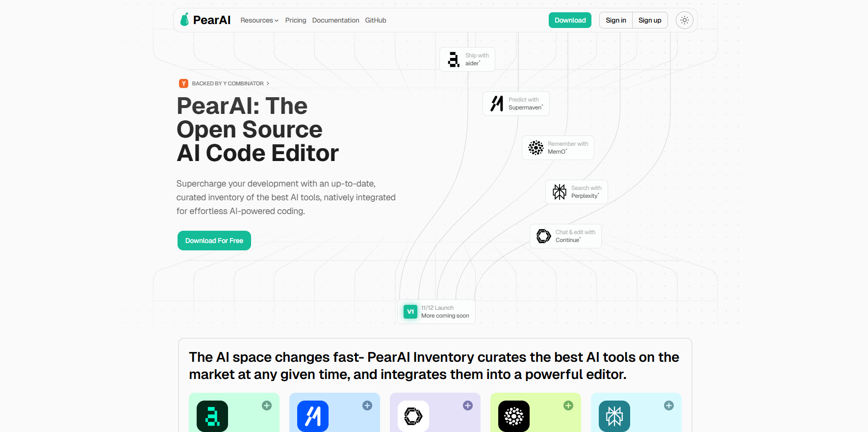
Task: Open the aider inventory card app icon
Action: click(x=212, y=416)
